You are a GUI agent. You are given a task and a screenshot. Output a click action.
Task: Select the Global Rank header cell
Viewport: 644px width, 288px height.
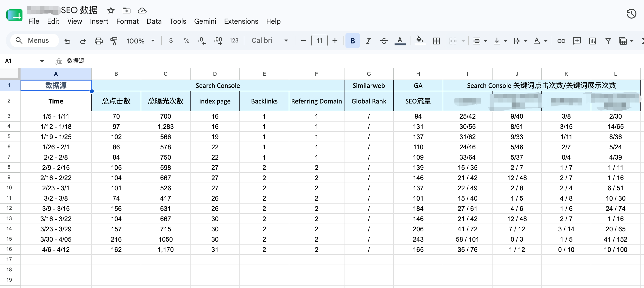(x=369, y=101)
